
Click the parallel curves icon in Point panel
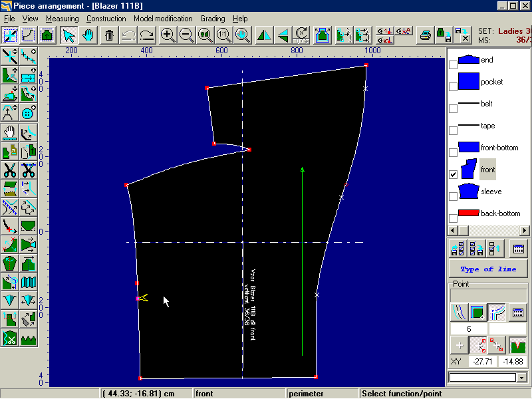460,313
